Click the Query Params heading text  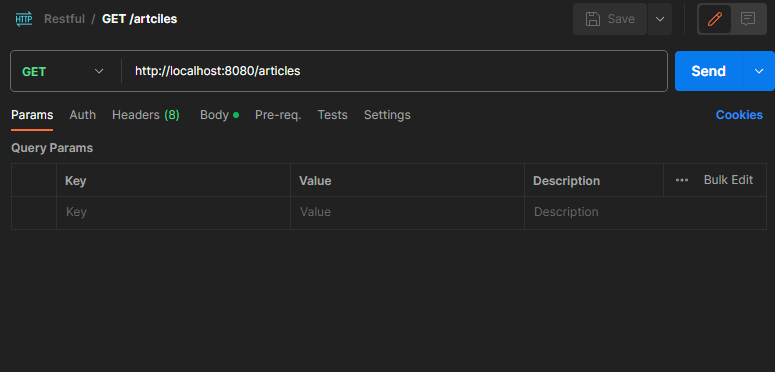click(x=52, y=148)
